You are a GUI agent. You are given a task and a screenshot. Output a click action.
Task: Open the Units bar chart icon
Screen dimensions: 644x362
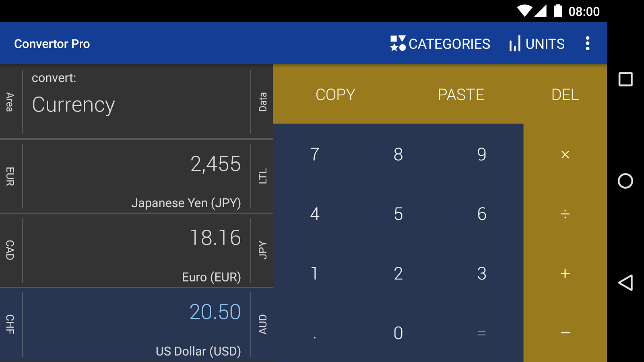point(515,43)
